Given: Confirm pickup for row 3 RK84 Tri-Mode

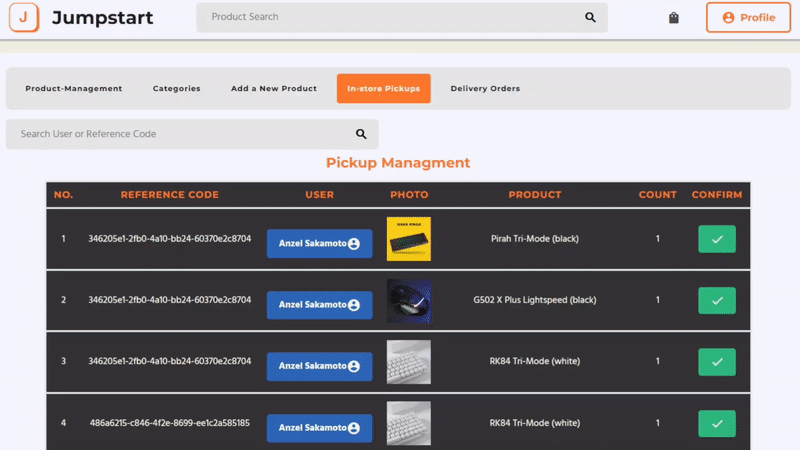Looking at the screenshot, I should [x=717, y=362].
